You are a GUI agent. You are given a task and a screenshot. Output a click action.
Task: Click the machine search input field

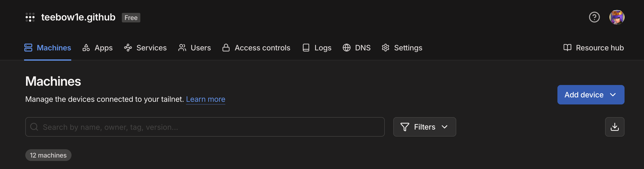pyautogui.click(x=205, y=127)
